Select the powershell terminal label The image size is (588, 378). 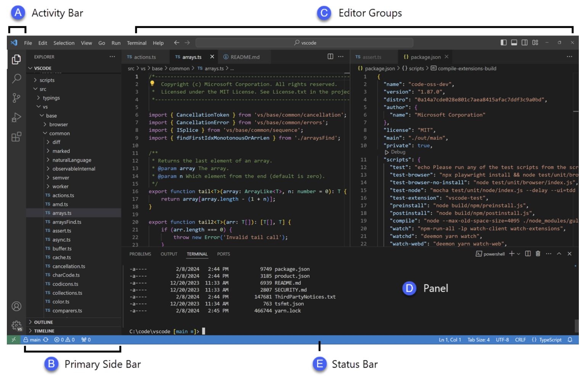(490, 254)
